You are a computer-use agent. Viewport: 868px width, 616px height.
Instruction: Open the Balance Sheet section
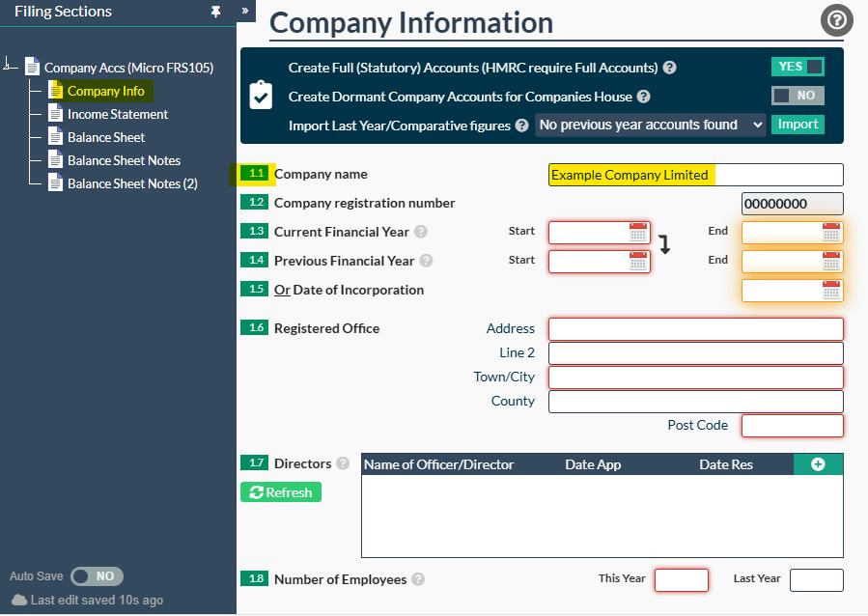click(x=106, y=137)
